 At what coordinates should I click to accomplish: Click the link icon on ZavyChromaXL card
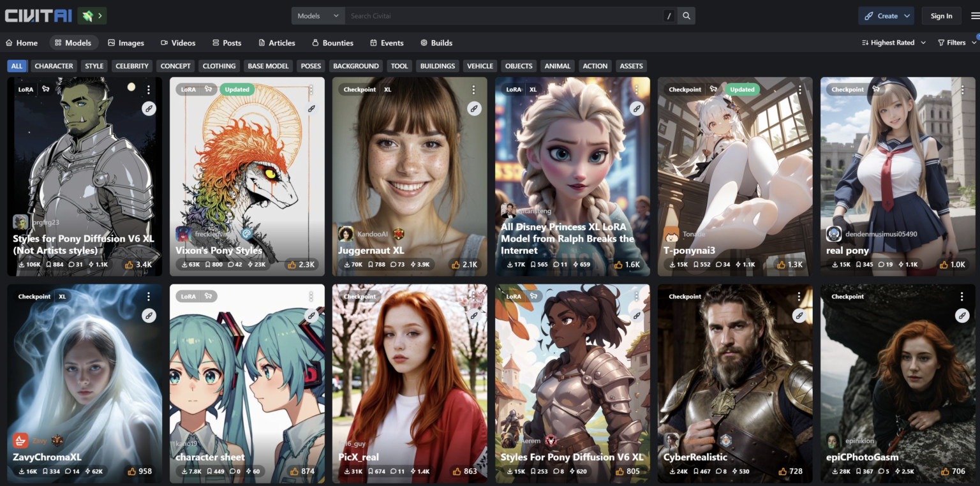tap(149, 316)
